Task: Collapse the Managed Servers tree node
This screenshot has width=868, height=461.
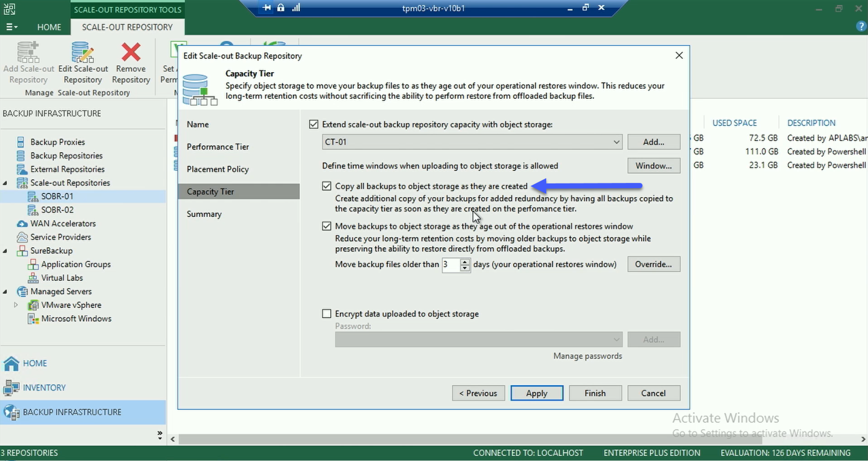Action: pos(5,292)
